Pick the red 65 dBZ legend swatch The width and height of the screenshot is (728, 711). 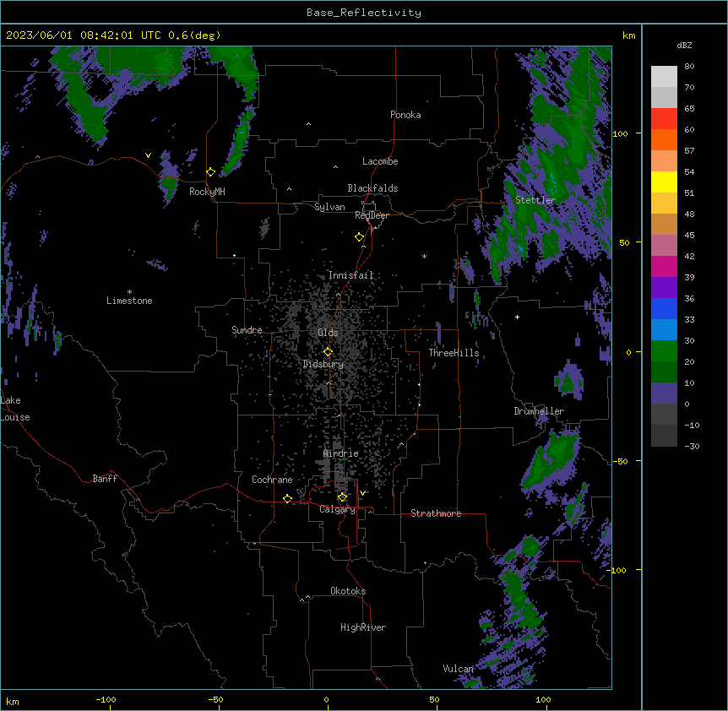[x=664, y=118]
